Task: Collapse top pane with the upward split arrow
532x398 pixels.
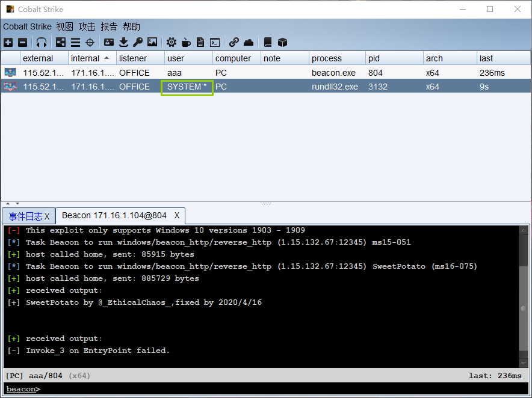Action: (8, 203)
